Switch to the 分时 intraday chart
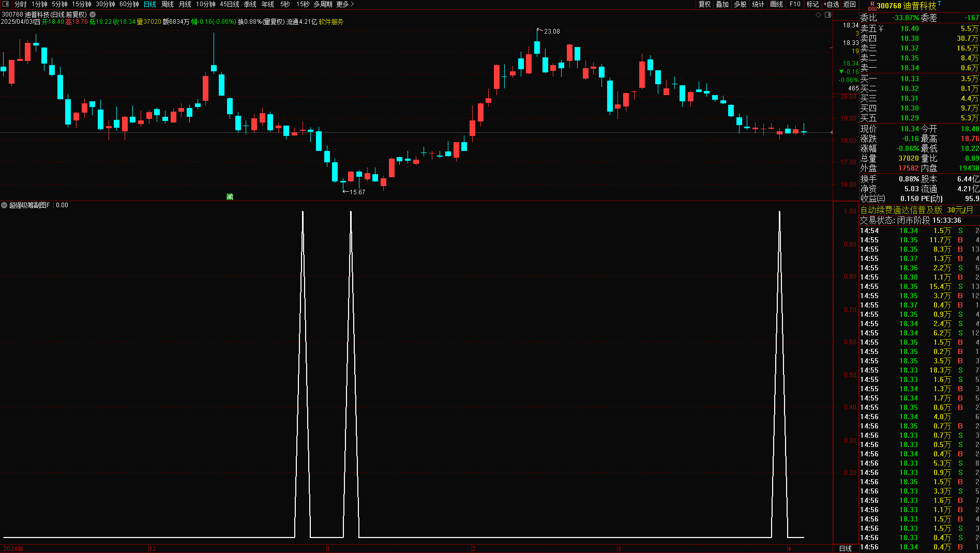980x553 pixels. coord(20,4)
